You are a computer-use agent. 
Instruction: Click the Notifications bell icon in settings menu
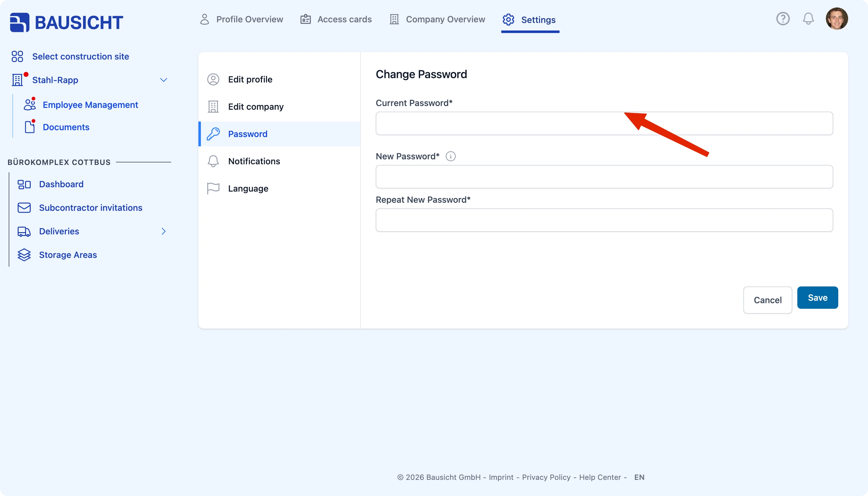tap(213, 161)
